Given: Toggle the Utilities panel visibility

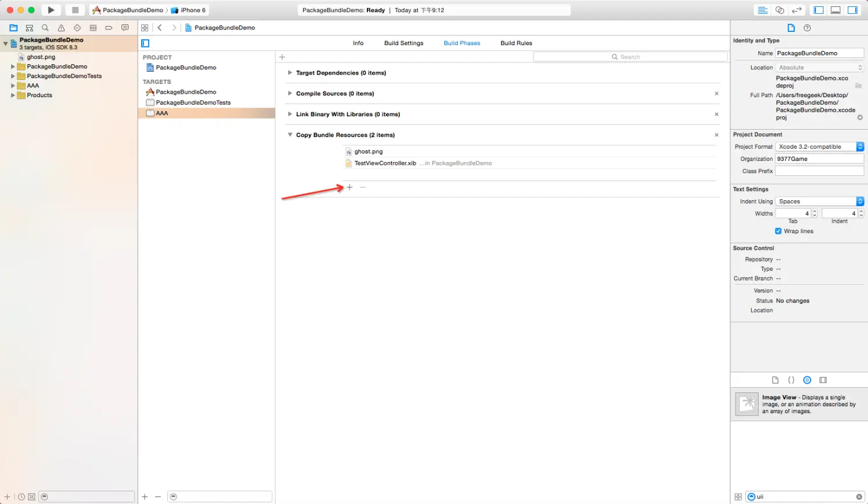Looking at the screenshot, I should (x=852, y=10).
